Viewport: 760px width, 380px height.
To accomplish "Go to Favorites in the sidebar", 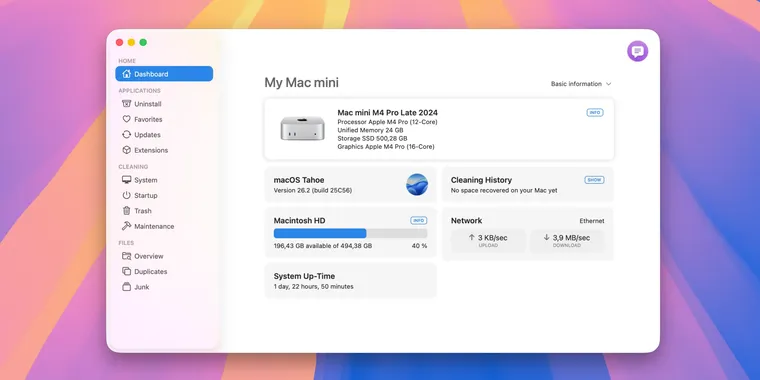I will click(x=148, y=119).
